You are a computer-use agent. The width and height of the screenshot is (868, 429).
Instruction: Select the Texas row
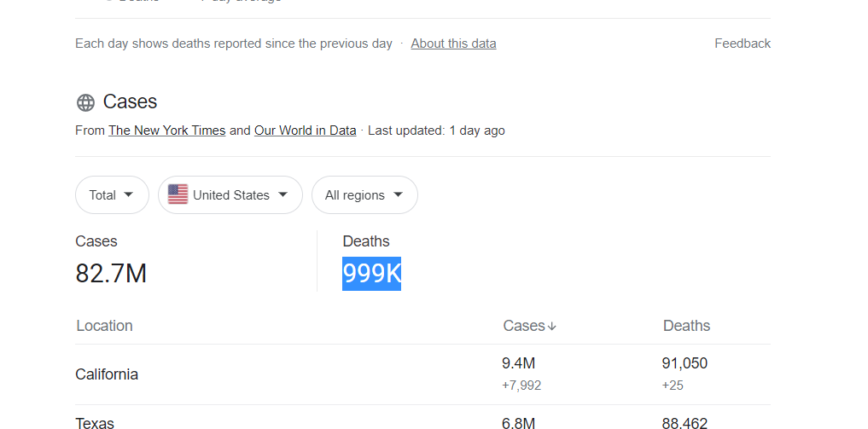click(x=423, y=417)
